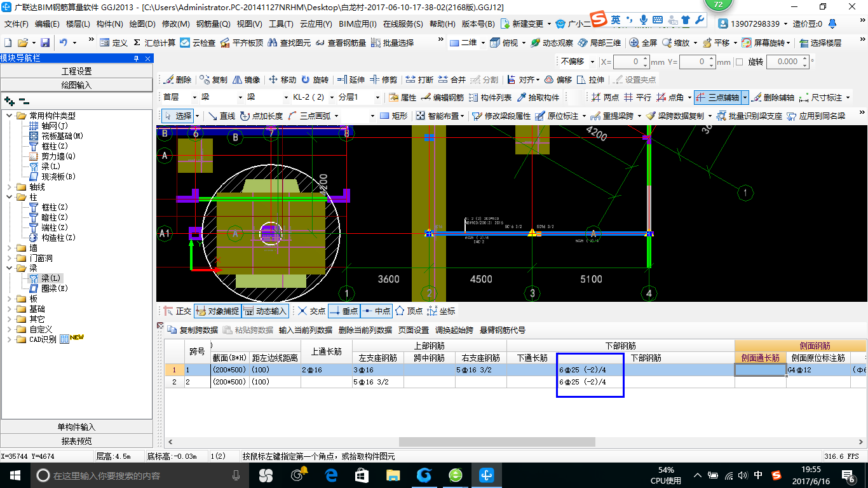
Task: Open the 帮助(H) menu
Action: 442,24
